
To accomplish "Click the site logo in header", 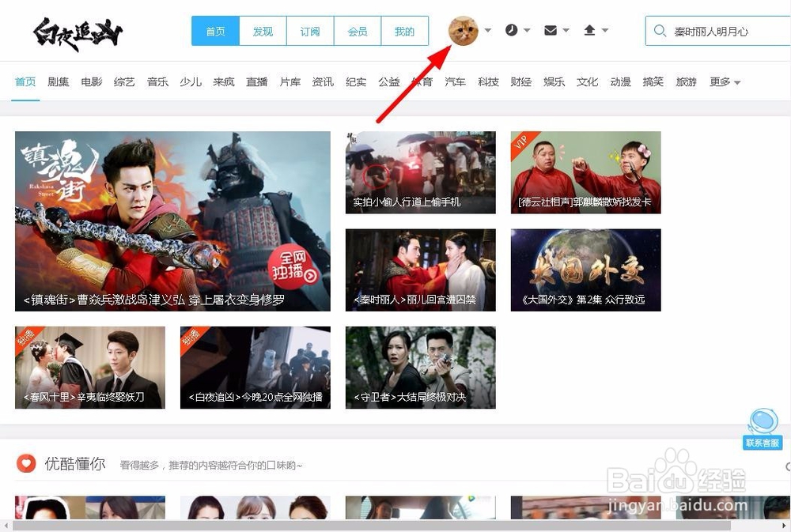I will [x=78, y=34].
